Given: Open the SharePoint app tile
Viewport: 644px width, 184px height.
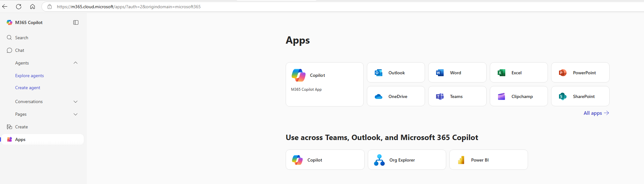Looking at the screenshot, I should [x=580, y=96].
